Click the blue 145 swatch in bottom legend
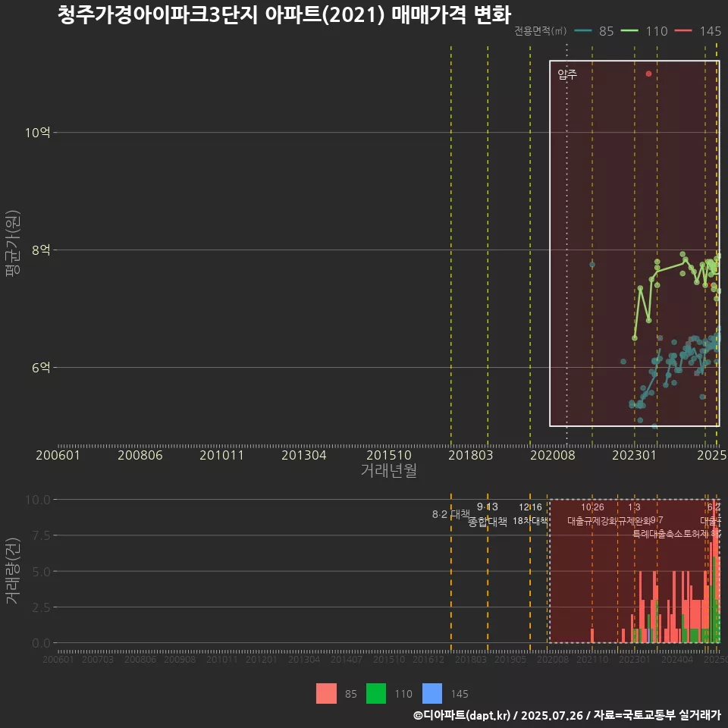The width and height of the screenshot is (728, 728). [x=431, y=694]
